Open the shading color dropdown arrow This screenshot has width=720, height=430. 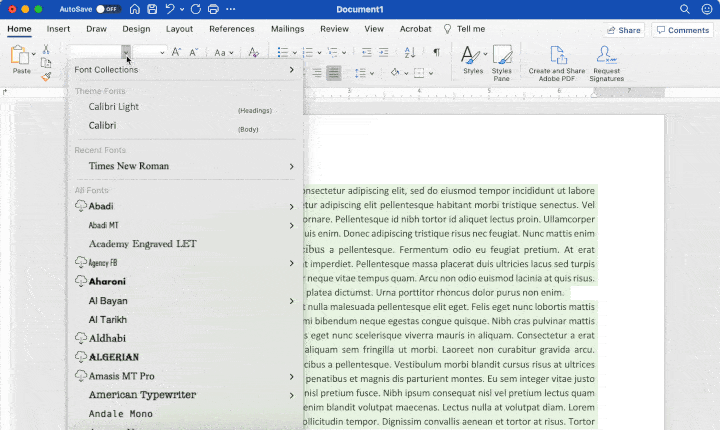(x=406, y=73)
